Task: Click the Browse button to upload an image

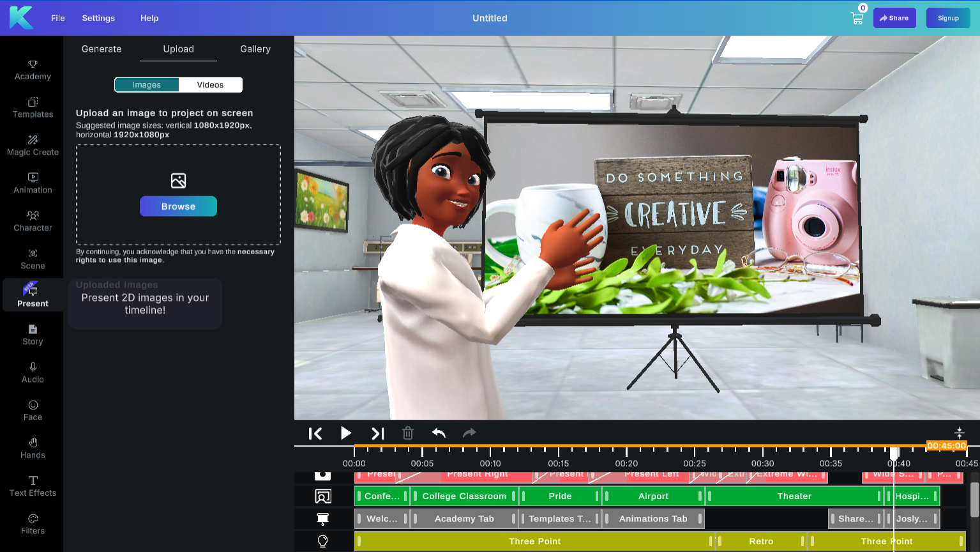Action: [x=178, y=206]
